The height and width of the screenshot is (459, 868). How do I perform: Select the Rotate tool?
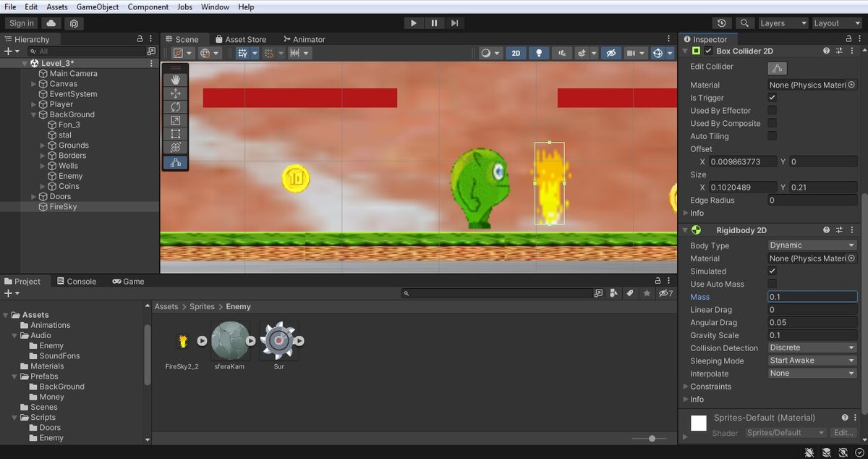point(175,107)
